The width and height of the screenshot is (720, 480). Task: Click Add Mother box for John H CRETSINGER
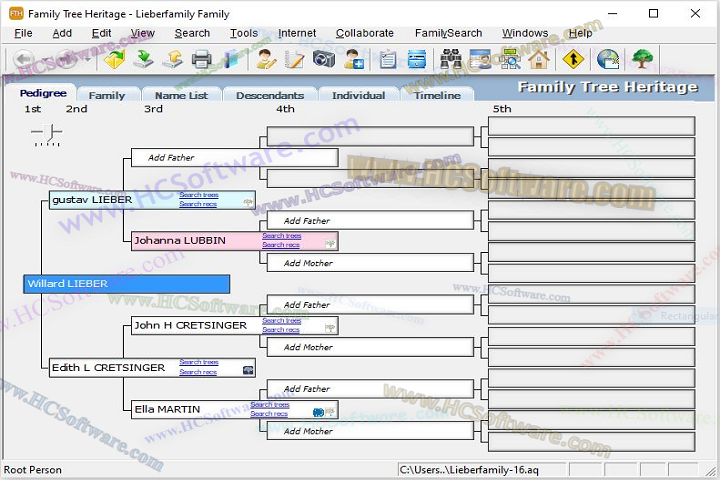click(x=370, y=347)
